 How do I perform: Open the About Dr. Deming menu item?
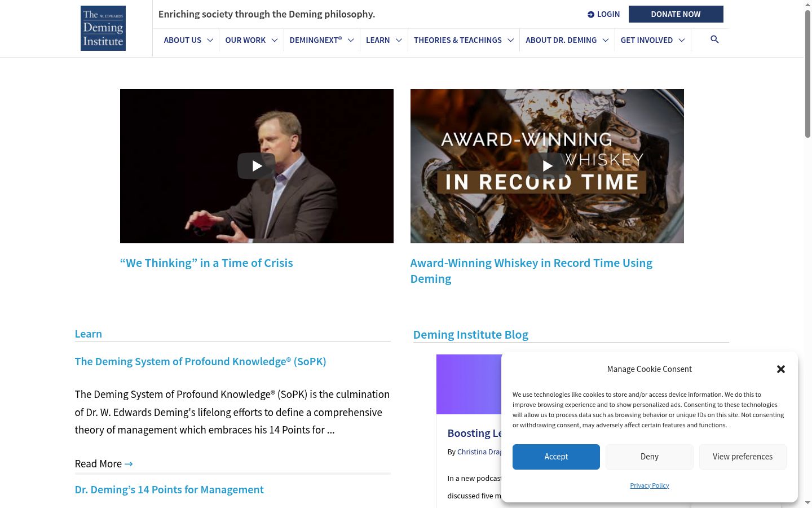pyautogui.click(x=561, y=40)
